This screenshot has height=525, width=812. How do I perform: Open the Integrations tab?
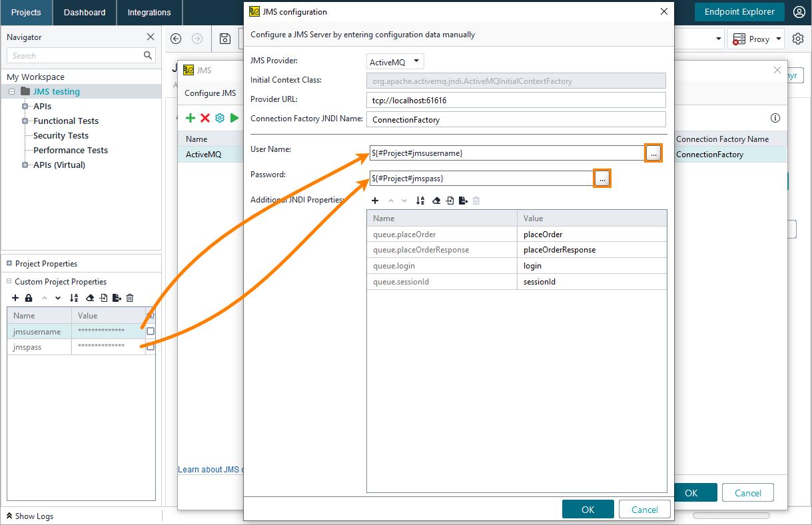(x=149, y=12)
